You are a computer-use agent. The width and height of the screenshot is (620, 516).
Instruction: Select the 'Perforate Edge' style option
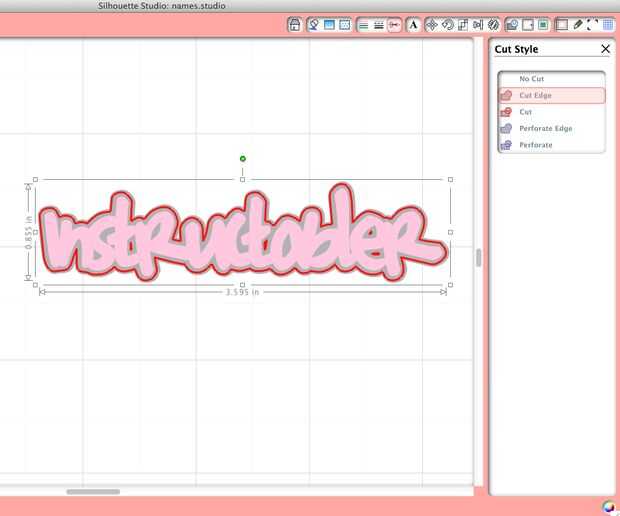pyautogui.click(x=552, y=129)
